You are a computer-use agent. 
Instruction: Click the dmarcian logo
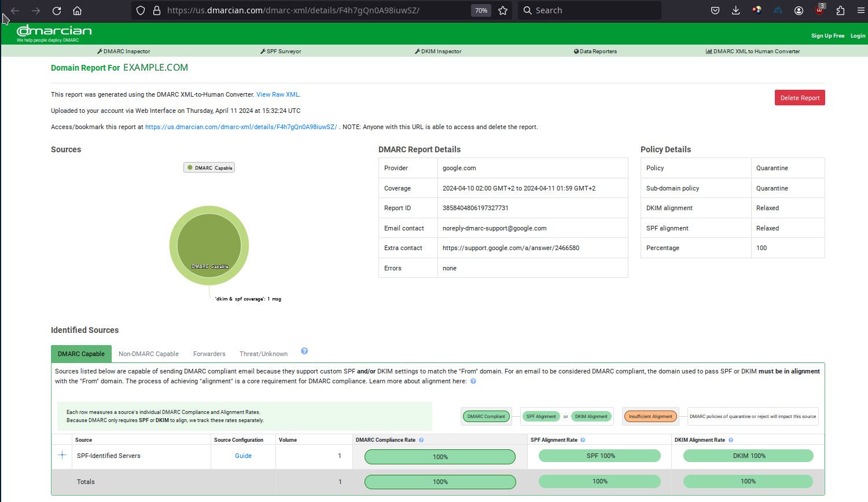tap(54, 32)
